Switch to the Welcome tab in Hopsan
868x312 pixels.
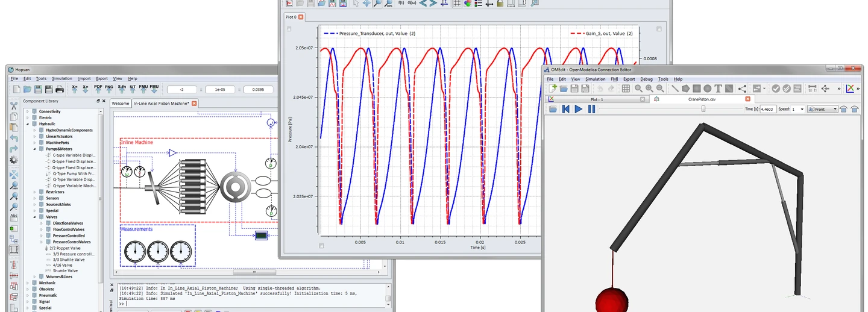point(121,104)
